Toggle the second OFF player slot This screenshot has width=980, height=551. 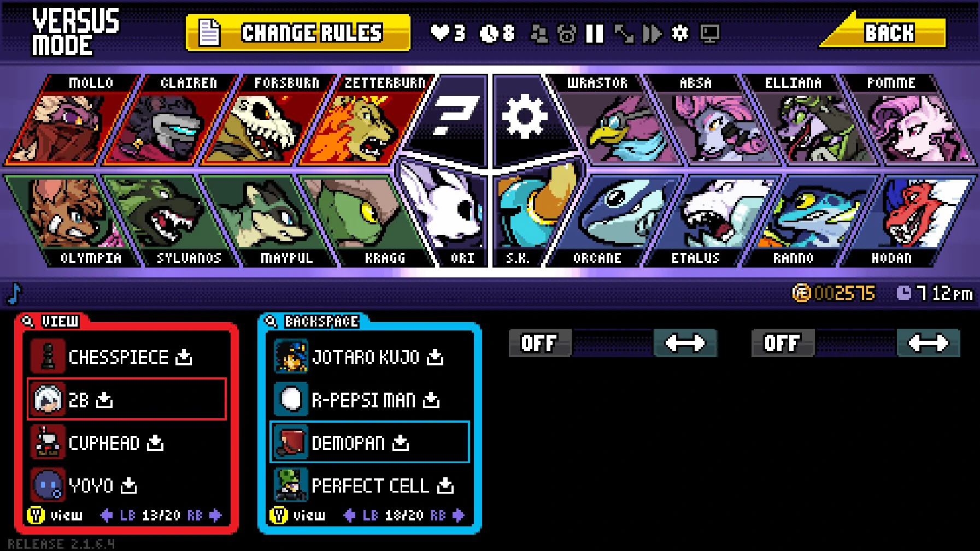coord(783,343)
